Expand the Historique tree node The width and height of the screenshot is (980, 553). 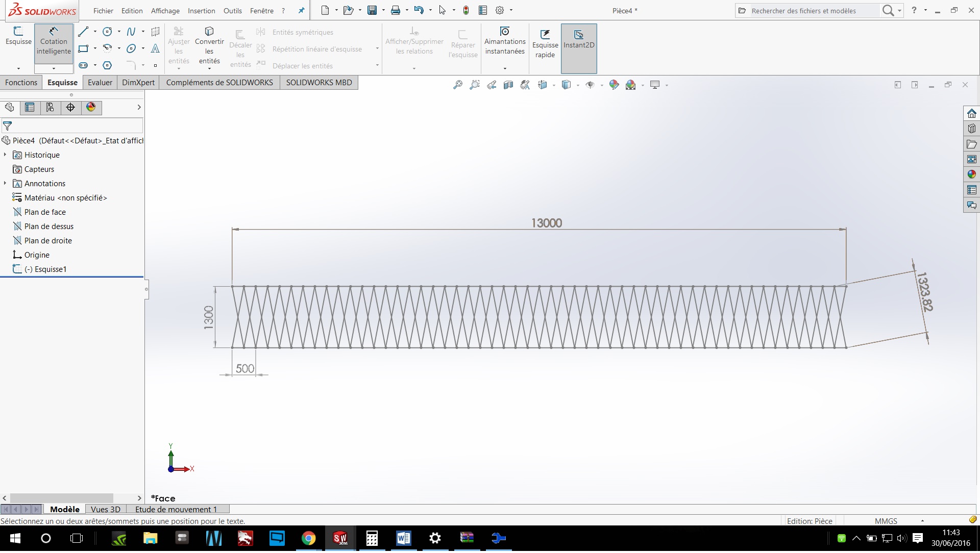tap(5, 155)
